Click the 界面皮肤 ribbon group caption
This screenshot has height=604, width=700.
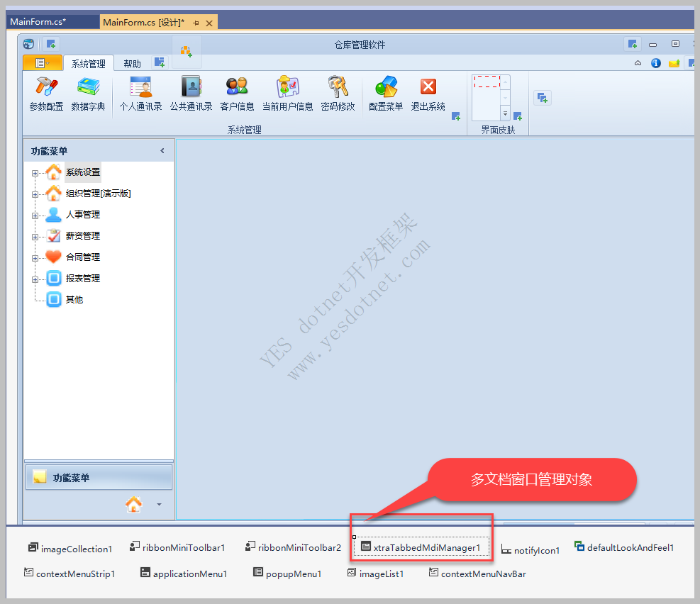(498, 130)
